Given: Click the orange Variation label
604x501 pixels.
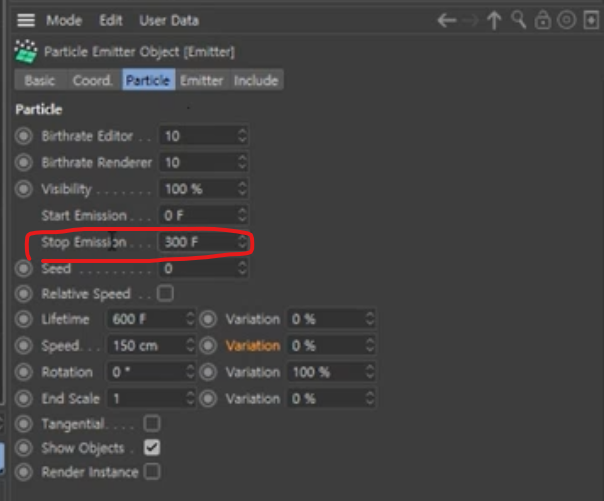Looking at the screenshot, I should pos(253,346).
